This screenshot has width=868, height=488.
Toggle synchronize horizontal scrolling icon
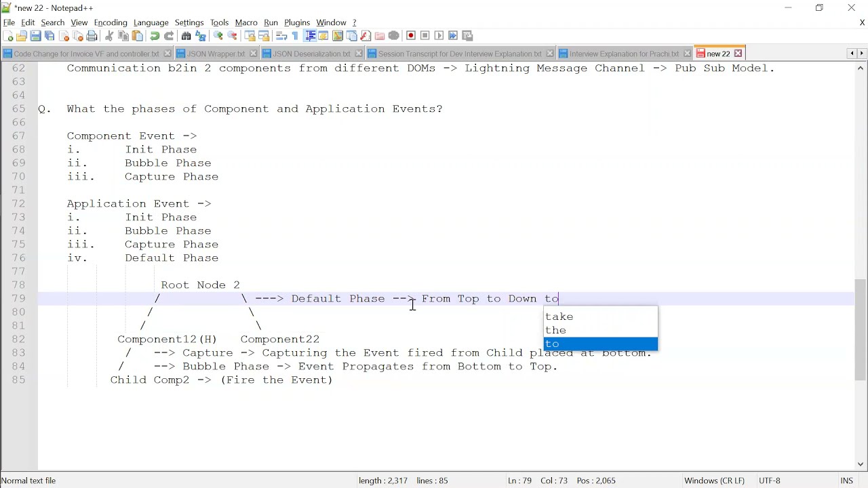pyautogui.click(x=264, y=36)
